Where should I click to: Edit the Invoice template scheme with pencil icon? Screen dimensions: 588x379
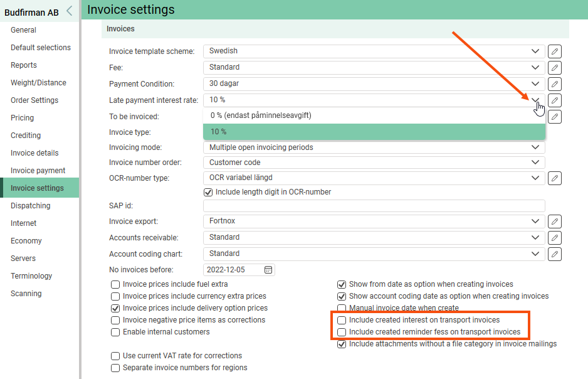554,51
